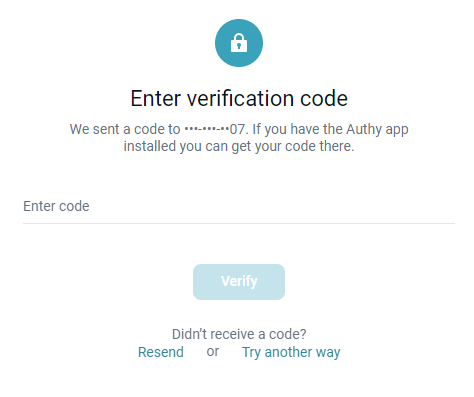
Task: Click the Didn't receive a code? text
Action: [239, 334]
